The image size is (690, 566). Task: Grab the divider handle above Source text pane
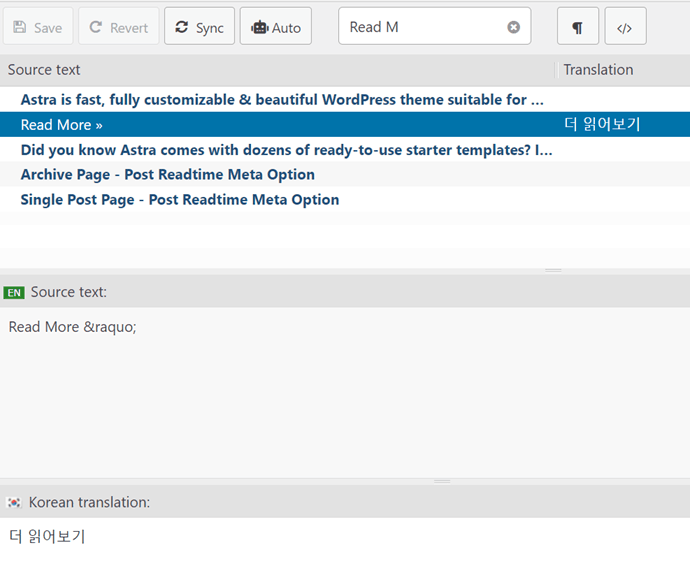tap(553, 270)
